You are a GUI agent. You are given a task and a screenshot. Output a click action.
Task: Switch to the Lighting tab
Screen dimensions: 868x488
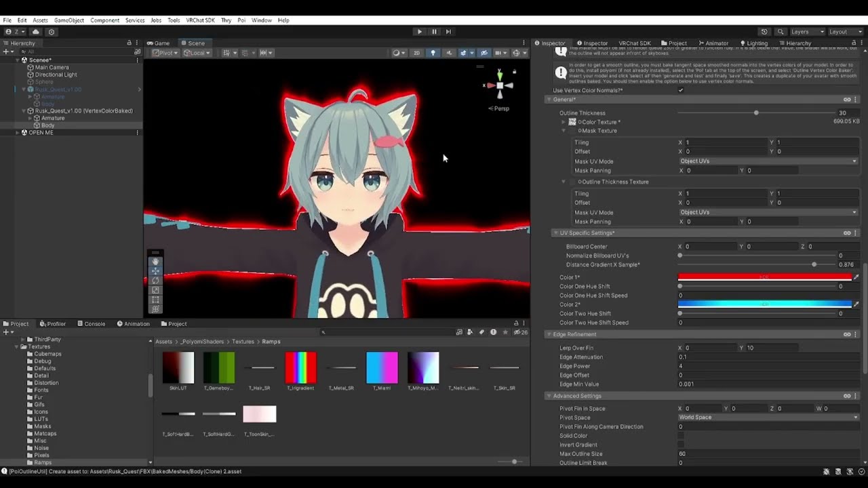point(753,43)
